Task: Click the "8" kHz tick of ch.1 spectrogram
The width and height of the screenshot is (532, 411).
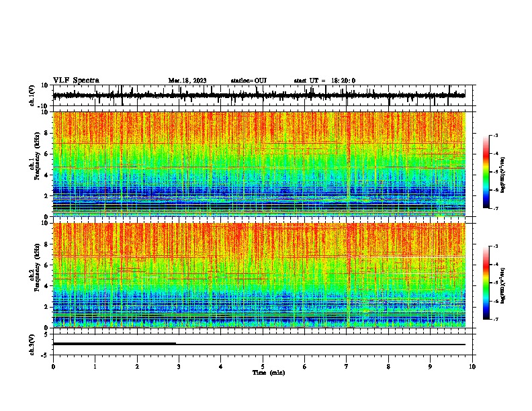Action: pos(46,133)
